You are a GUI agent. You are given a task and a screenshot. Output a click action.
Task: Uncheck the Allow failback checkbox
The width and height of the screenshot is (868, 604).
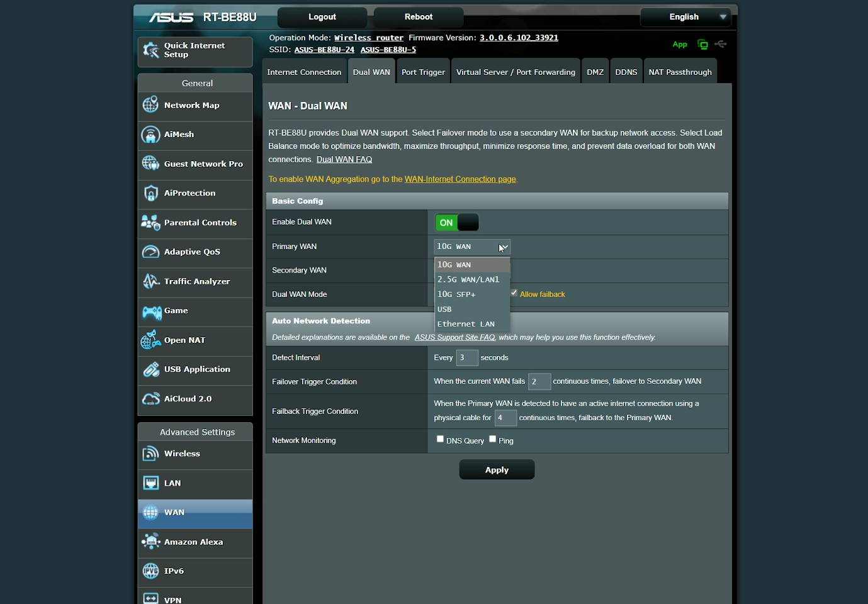[514, 293]
